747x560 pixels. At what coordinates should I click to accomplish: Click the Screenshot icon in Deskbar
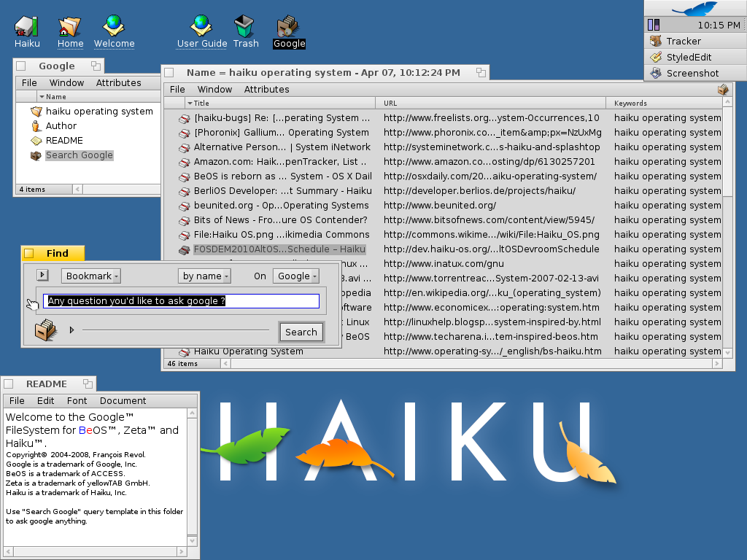(x=656, y=73)
